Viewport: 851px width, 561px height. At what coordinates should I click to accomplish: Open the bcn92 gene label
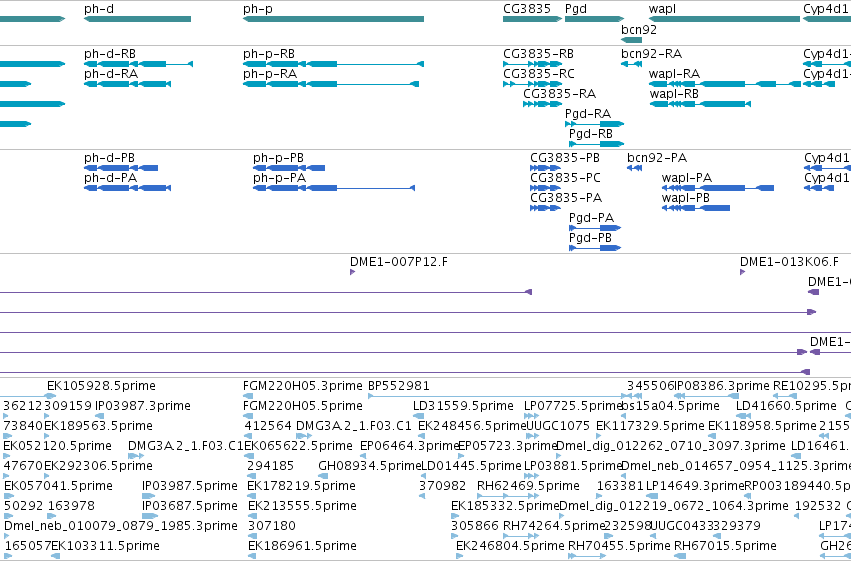click(639, 29)
